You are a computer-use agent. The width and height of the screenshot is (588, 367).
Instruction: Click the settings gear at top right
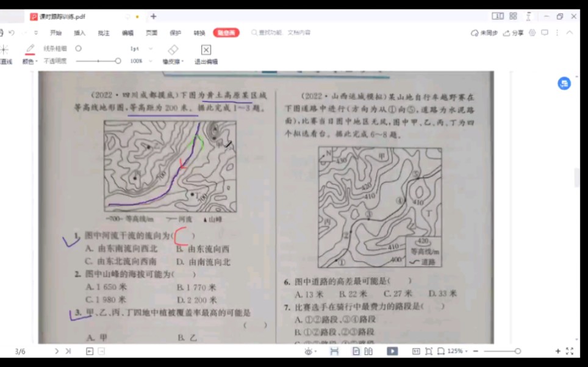(x=532, y=32)
